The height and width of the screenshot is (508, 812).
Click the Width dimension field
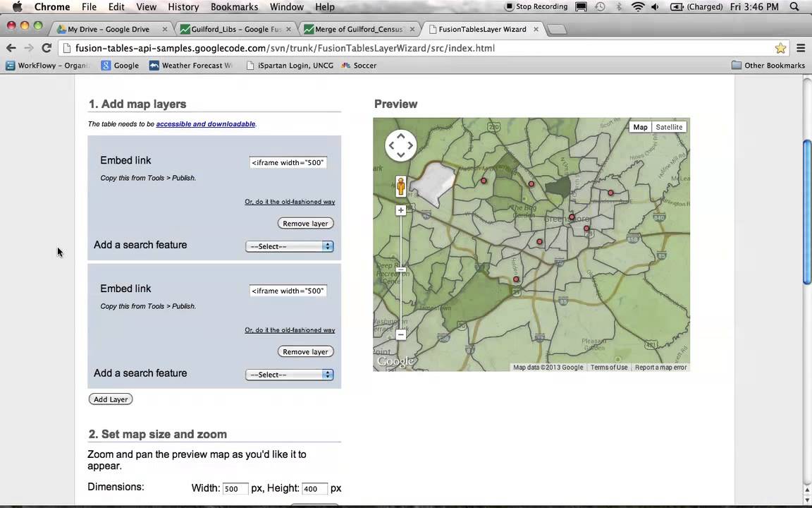(235, 489)
